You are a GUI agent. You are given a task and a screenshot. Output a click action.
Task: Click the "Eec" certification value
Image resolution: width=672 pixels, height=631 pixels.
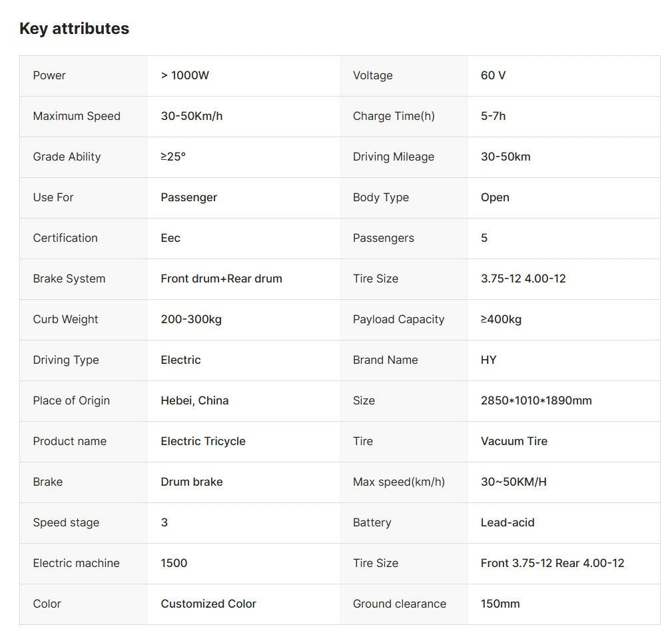pos(170,238)
